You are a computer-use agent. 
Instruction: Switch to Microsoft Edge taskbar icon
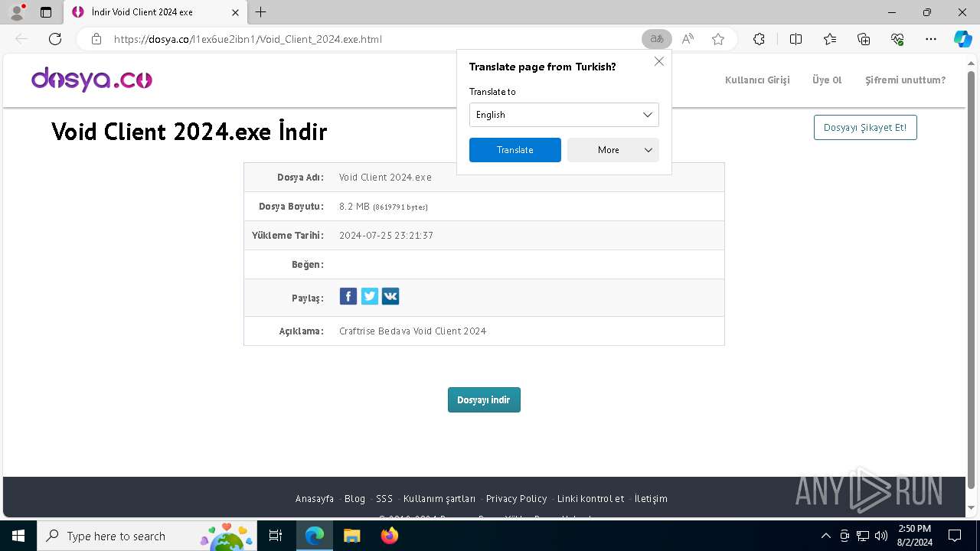point(315,536)
